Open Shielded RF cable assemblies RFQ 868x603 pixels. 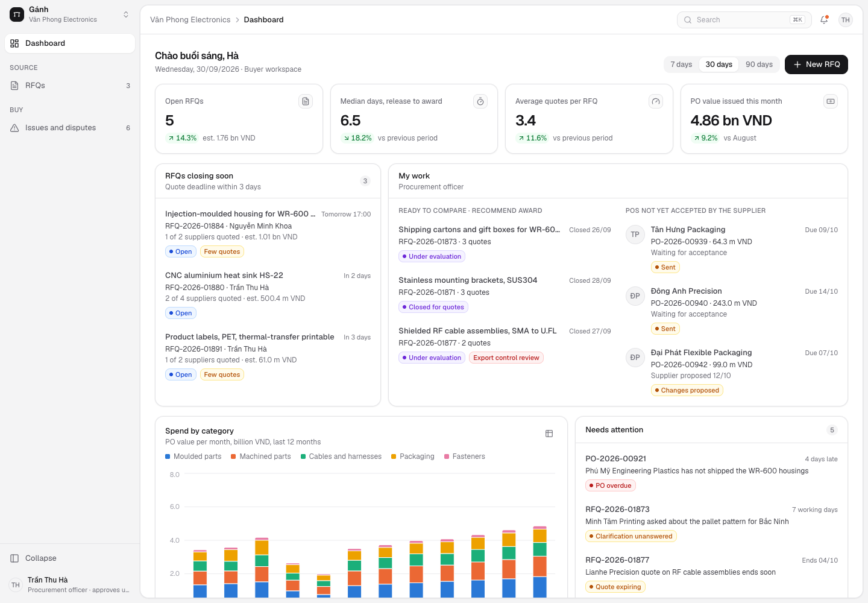505,344
